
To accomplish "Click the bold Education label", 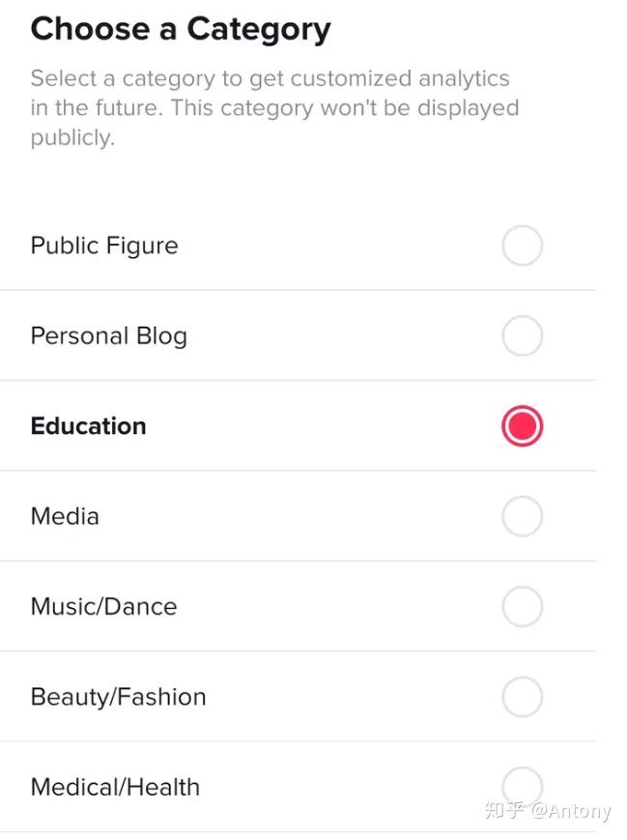I will (x=88, y=426).
